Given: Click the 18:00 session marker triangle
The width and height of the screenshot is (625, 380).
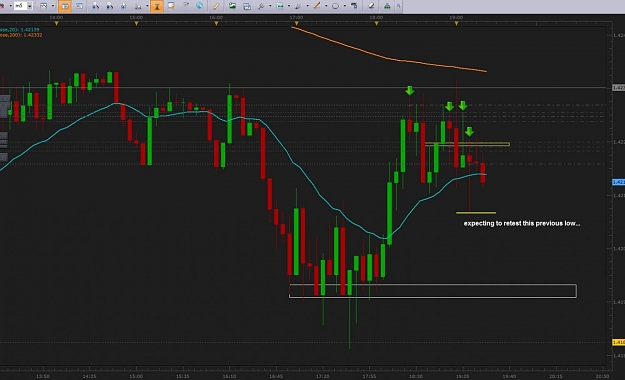Looking at the screenshot, I should click(376, 24).
